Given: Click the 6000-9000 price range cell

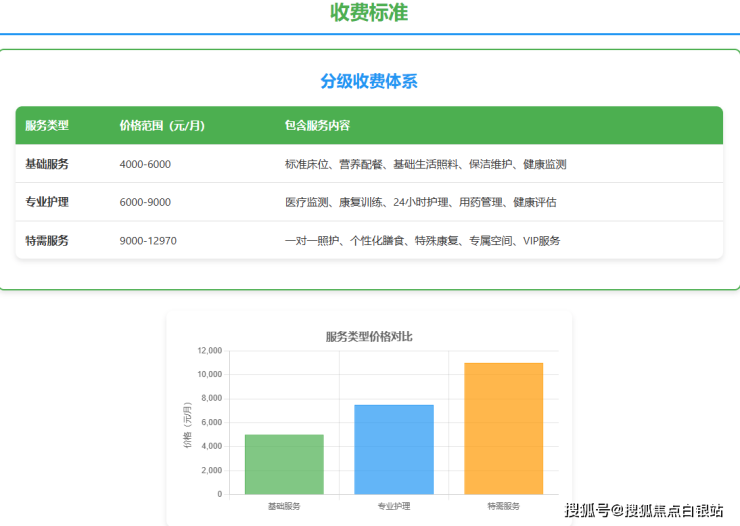Looking at the screenshot, I should coord(145,202).
